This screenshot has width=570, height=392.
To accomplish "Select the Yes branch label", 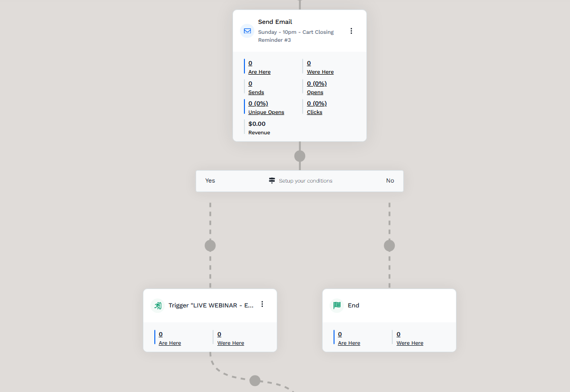I will pos(210,181).
